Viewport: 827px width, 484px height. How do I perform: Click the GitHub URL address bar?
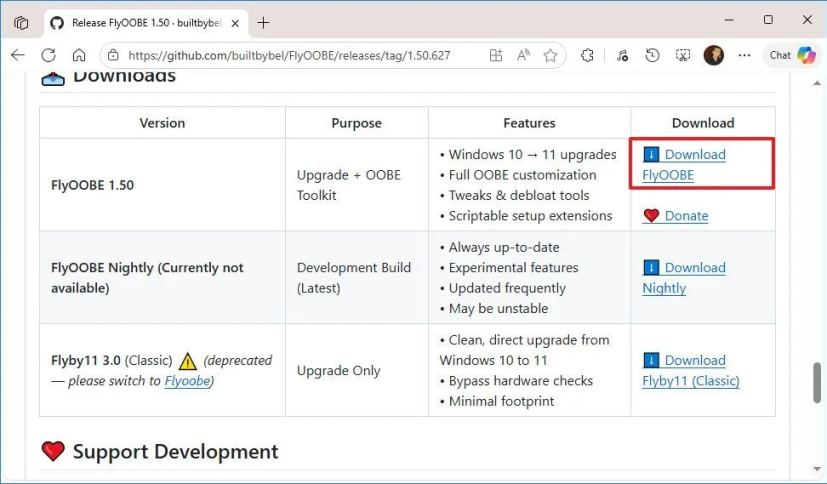click(x=300, y=56)
